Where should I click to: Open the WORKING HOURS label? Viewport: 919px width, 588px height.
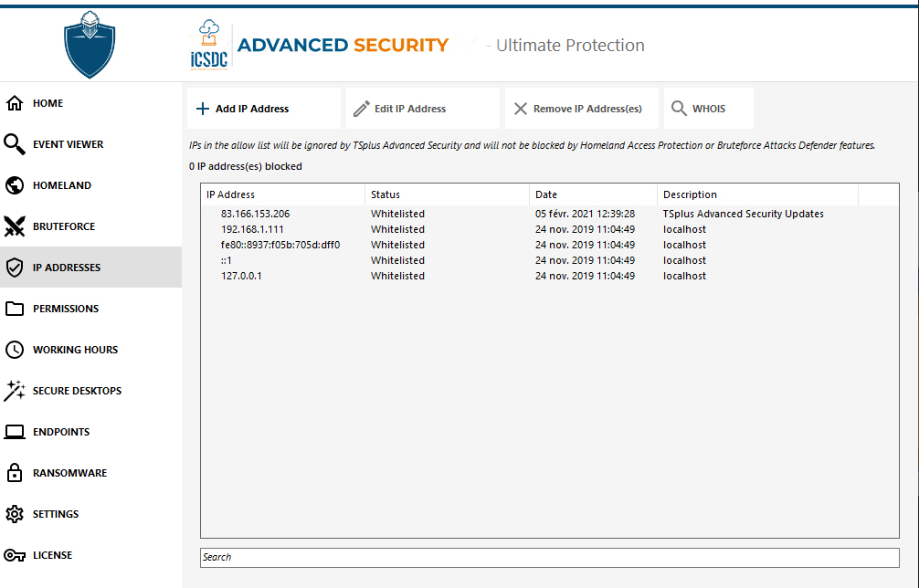tap(76, 350)
